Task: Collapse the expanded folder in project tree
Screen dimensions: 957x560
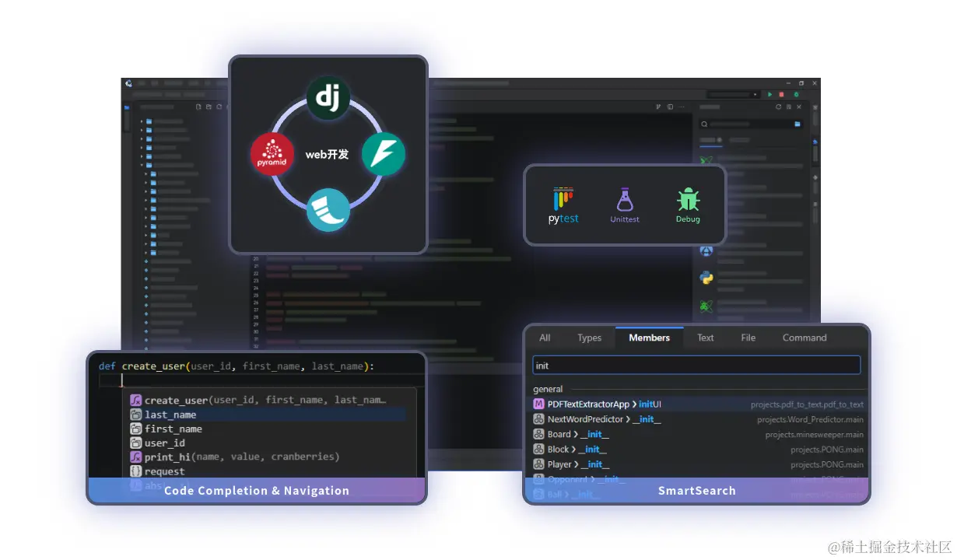Action: [142, 165]
